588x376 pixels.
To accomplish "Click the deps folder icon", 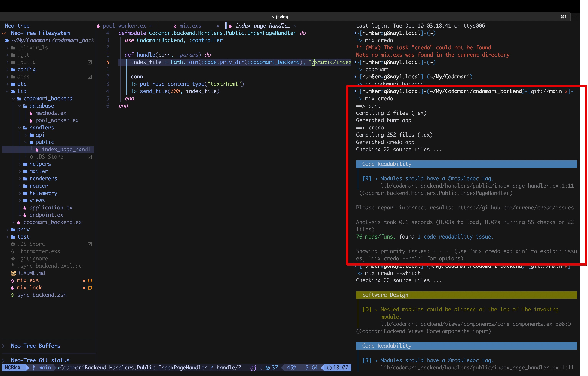I will (x=13, y=77).
